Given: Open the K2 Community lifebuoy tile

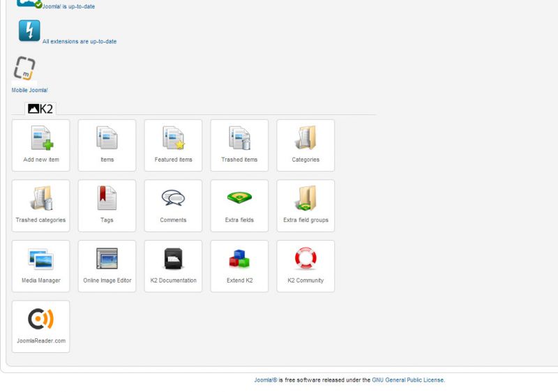Looking at the screenshot, I should (x=306, y=266).
